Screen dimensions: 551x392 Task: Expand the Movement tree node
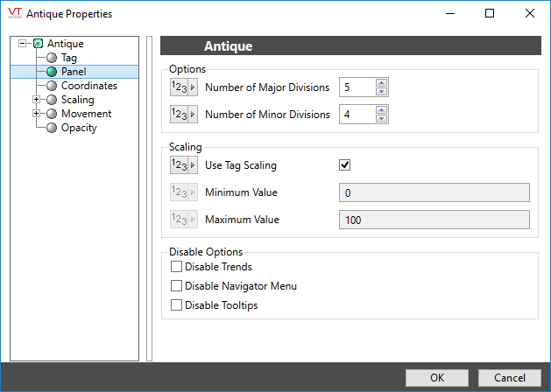tap(36, 114)
